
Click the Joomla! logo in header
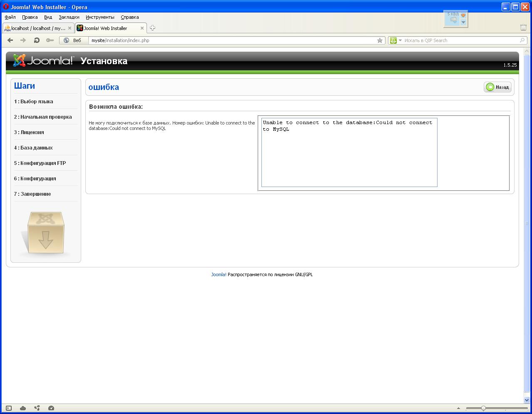(x=44, y=61)
